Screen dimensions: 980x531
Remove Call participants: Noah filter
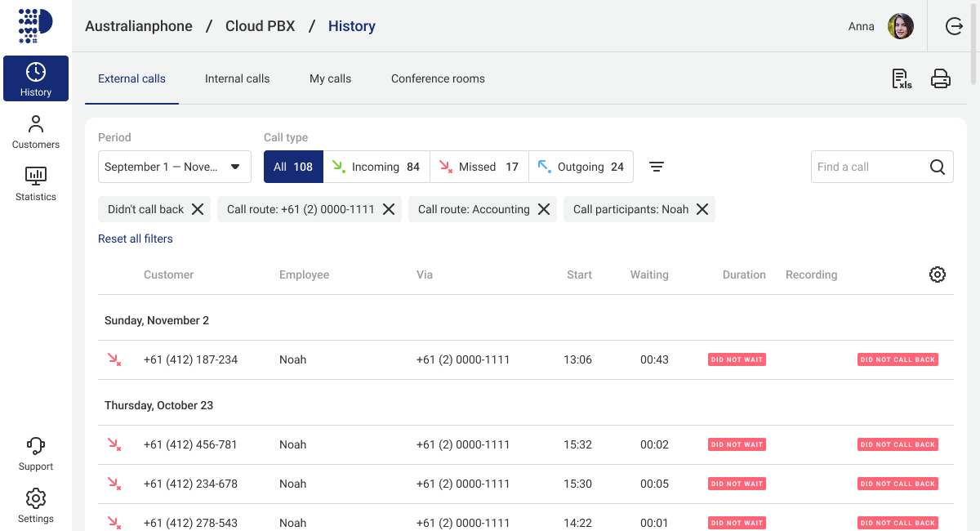point(702,209)
